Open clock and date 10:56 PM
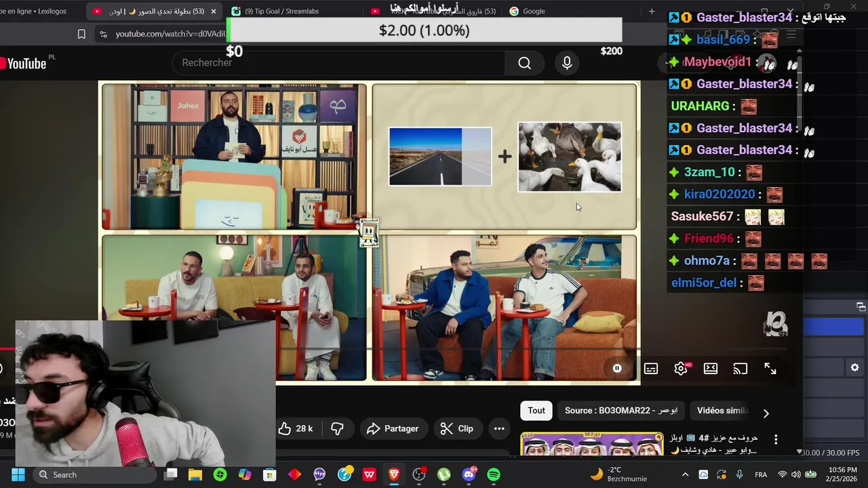 pyautogui.click(x=842, y=474)
